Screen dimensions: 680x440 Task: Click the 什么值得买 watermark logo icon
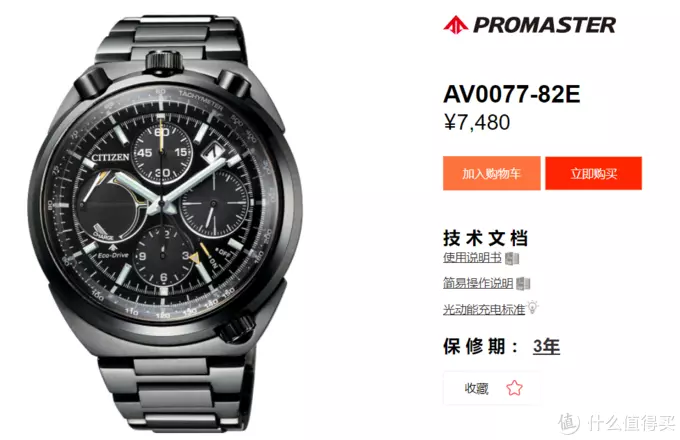[569, 422]
